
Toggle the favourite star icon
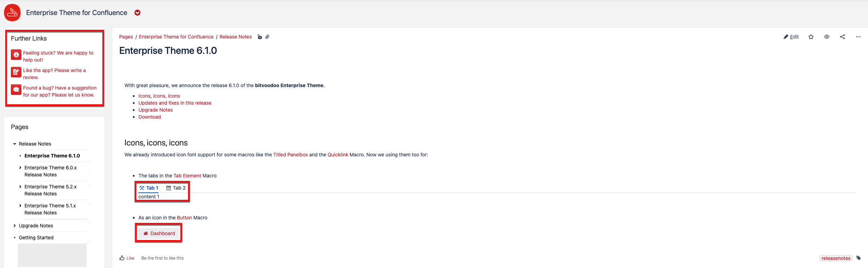(811, 37)
